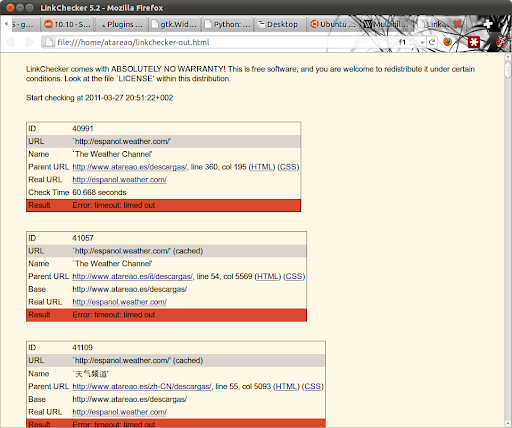512x428 pixels.
Task: Click the Base URL text in ID 41057 table
Action: (129, 289)
